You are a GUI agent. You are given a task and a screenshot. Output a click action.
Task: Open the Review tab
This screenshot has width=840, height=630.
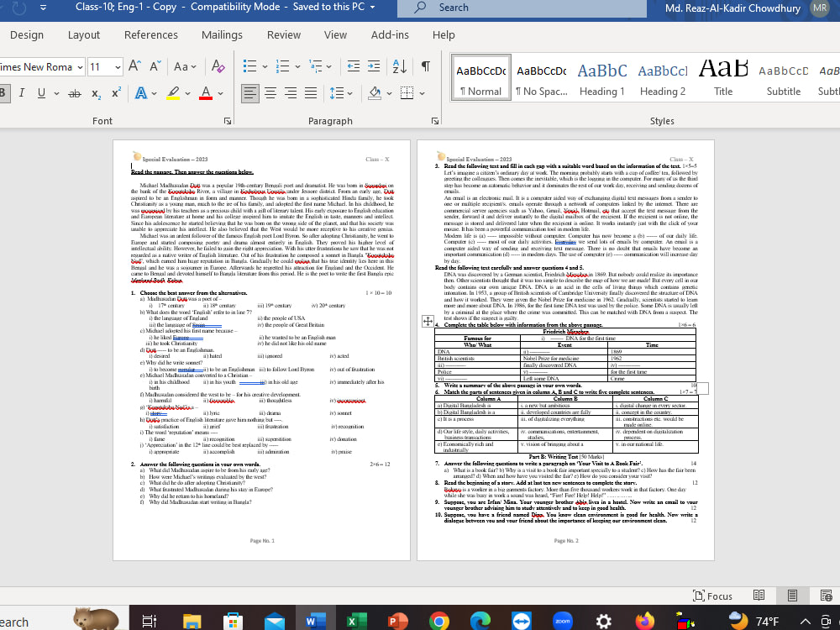(x=284, y=34)
